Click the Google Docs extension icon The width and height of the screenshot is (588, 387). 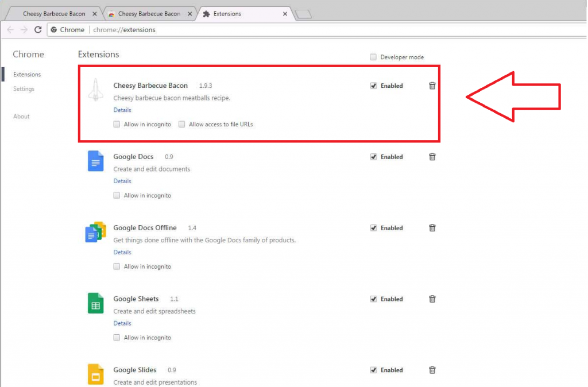(95, 161)
